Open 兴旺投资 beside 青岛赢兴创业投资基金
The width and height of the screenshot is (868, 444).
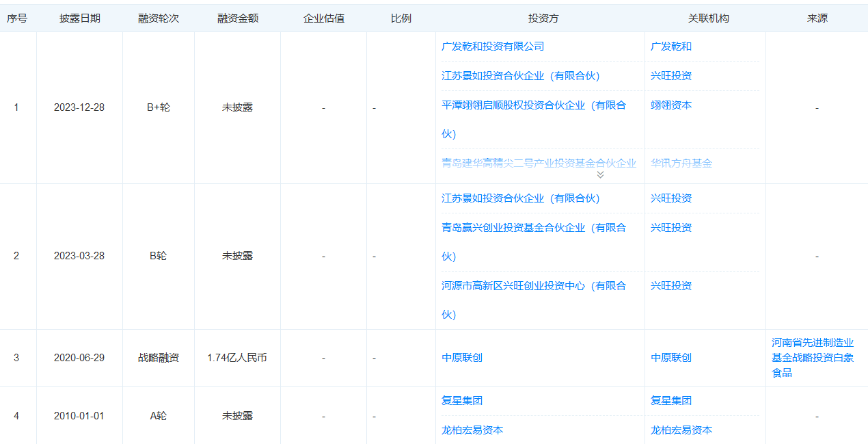(671, 228)
